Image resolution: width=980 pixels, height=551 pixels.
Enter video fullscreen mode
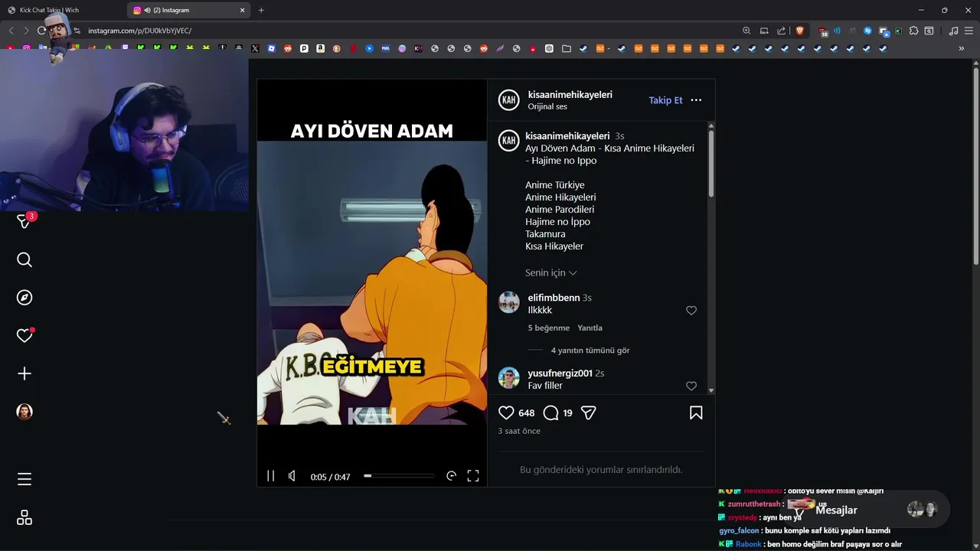click(x=473, y=476)
